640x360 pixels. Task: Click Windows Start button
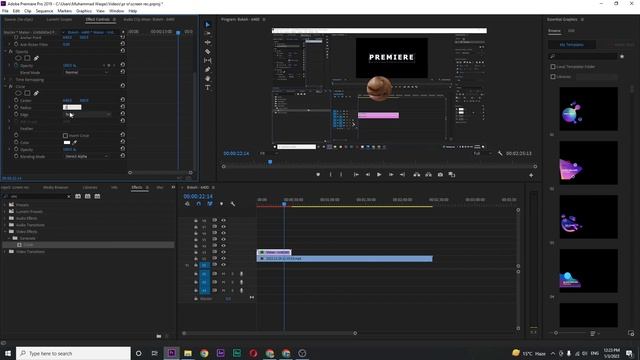(8, 353)
